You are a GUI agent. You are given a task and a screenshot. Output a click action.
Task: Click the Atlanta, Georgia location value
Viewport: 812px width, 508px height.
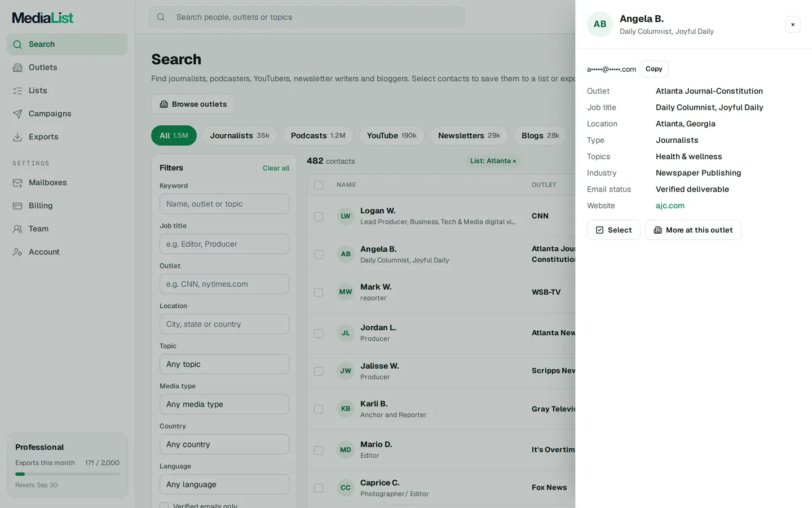(x=686, y=124)
